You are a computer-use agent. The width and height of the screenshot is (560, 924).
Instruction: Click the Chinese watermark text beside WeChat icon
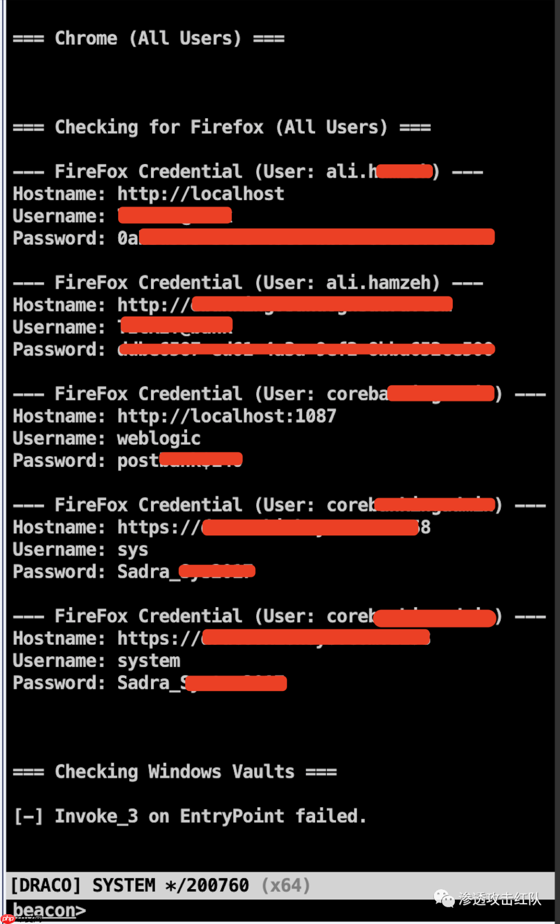point(500,898)
